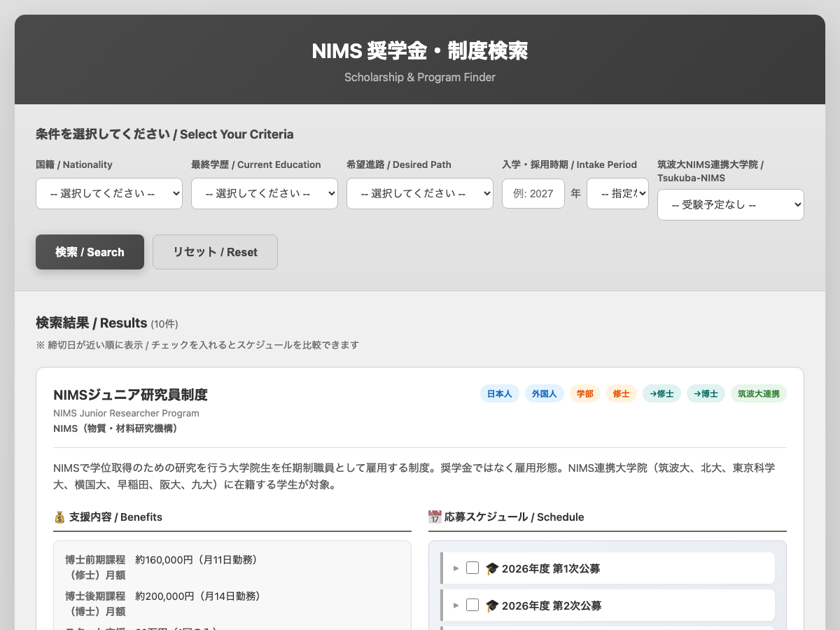Screen dimensions: 840x630
Task: Expand the 2026年度 第1次公募 disclosure triangle
Action: pos(456,568)
